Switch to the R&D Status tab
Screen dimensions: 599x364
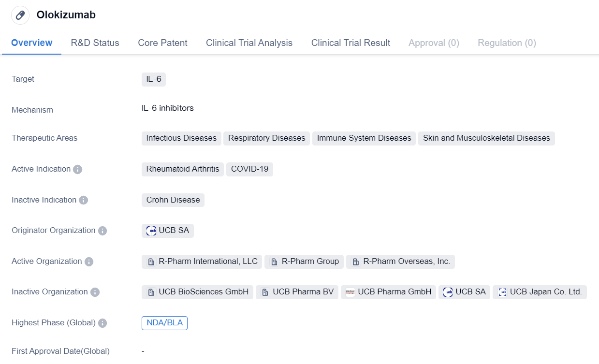pyautogui.click(x=95, y=43)
